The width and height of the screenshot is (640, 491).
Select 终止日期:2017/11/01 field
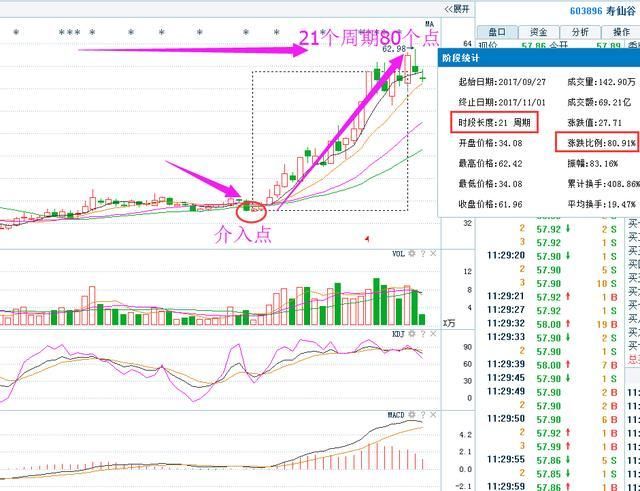(x=502, y=102)
